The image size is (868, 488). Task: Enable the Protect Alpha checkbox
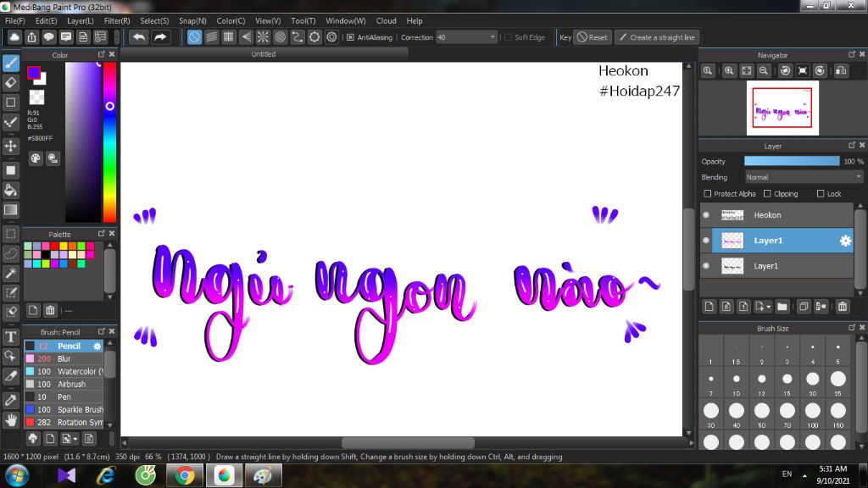(x=708, y=194)
